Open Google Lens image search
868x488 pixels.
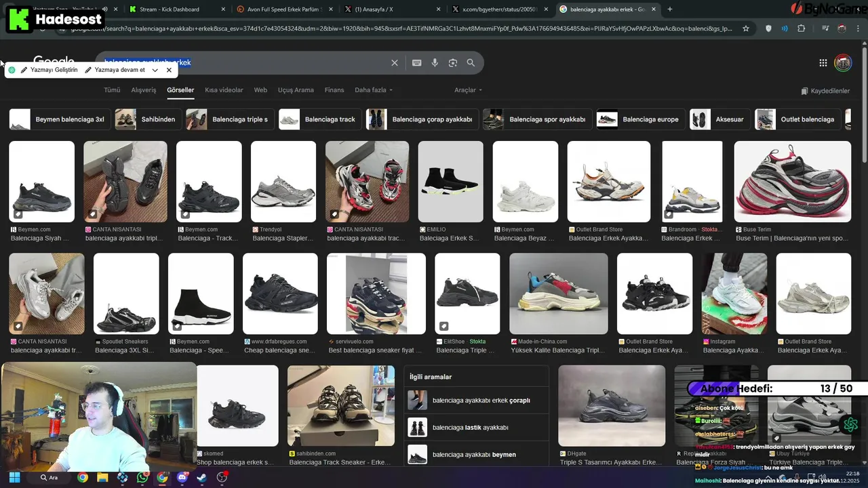click(x=453, y=62)
